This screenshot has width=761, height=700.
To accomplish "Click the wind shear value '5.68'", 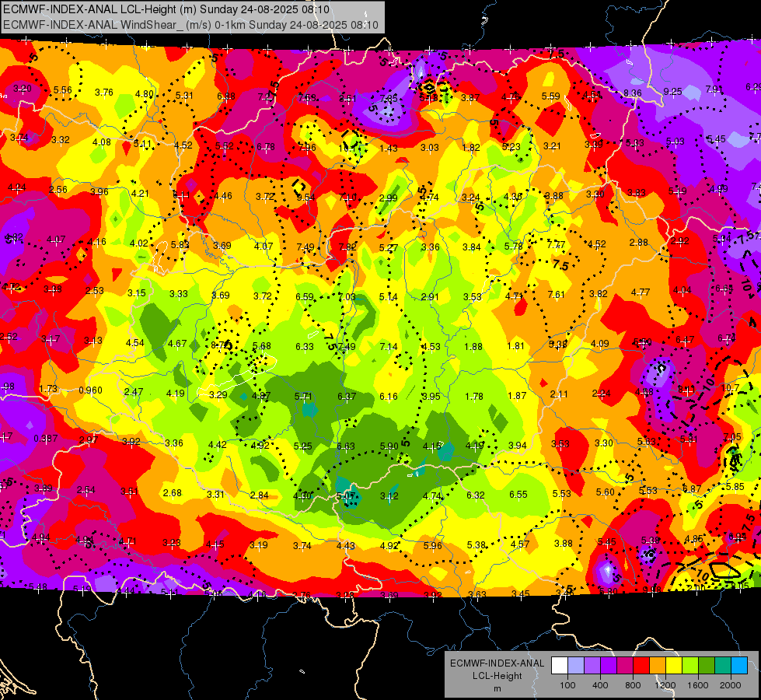I will (x=262, y=346).
